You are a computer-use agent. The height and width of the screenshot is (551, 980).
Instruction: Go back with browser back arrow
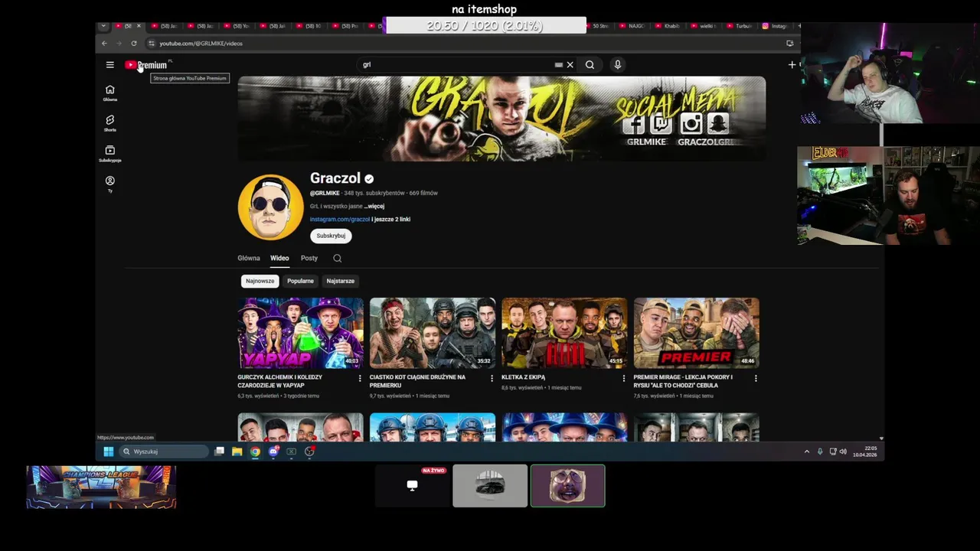pos(105,43)
